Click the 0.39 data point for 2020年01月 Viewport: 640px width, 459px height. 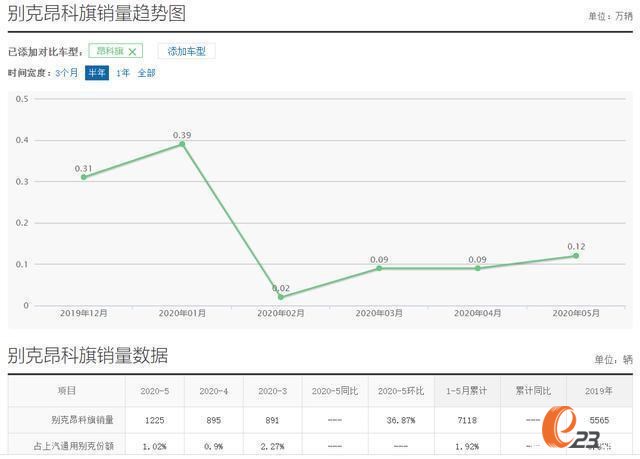coord(182,144)
